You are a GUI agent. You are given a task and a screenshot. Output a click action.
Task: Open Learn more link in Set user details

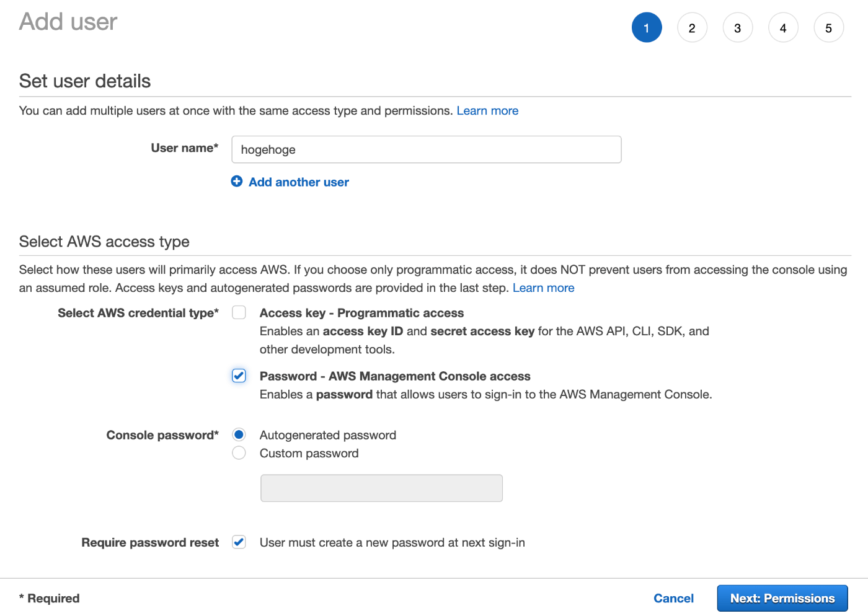coord(487,111)
